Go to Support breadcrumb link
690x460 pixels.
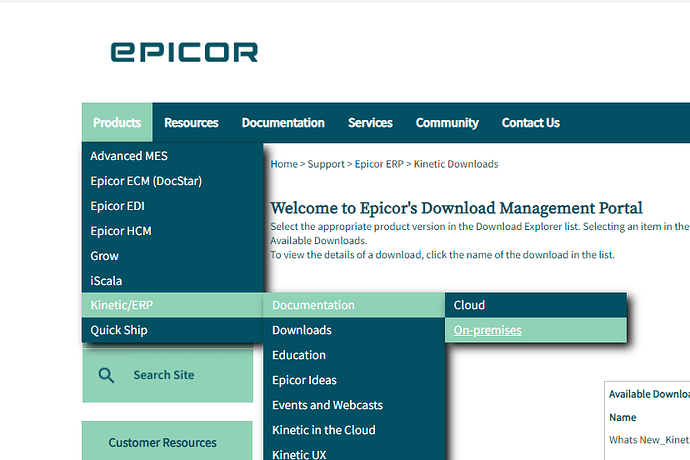pyautogui.click(x=326, y=164)
